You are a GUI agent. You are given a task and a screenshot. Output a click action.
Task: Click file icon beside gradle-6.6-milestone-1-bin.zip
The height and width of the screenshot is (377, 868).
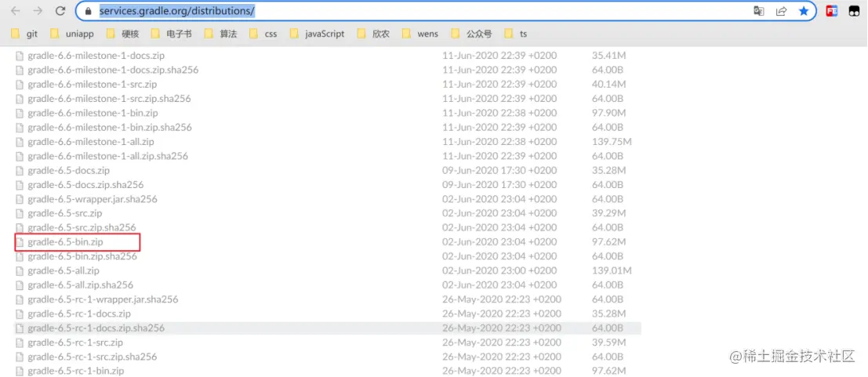(20, 113)
